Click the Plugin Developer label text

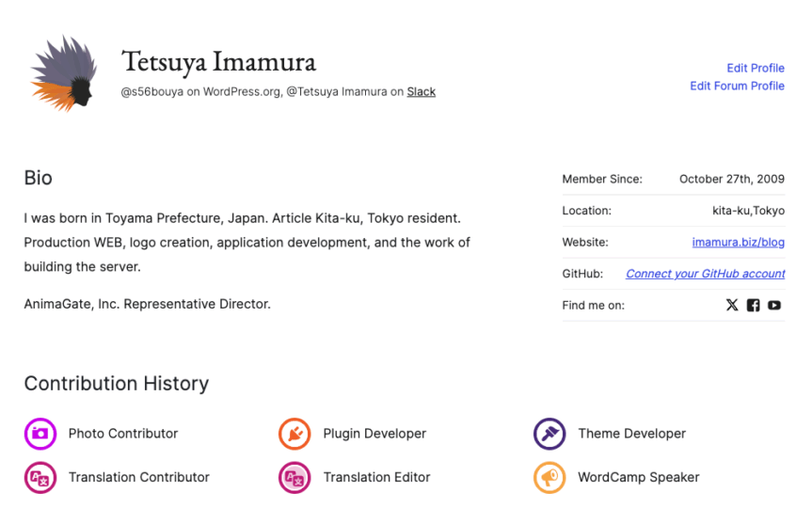374,434
